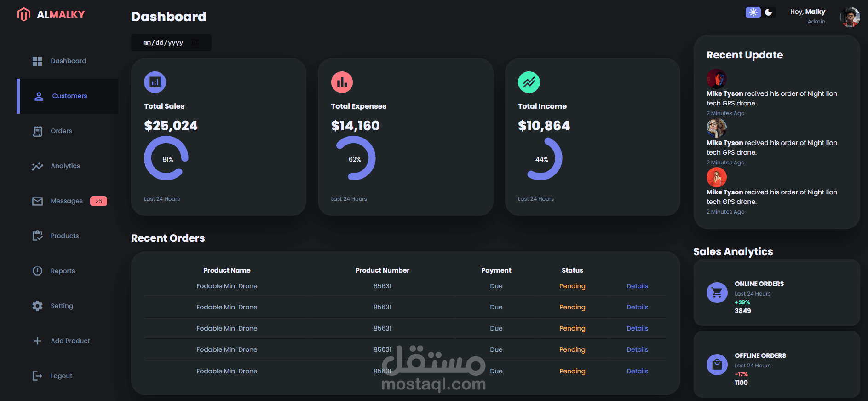868x401 pixels.
Task: Click the ONLINE ORDERS card title
Action: (x=759, y=284)
